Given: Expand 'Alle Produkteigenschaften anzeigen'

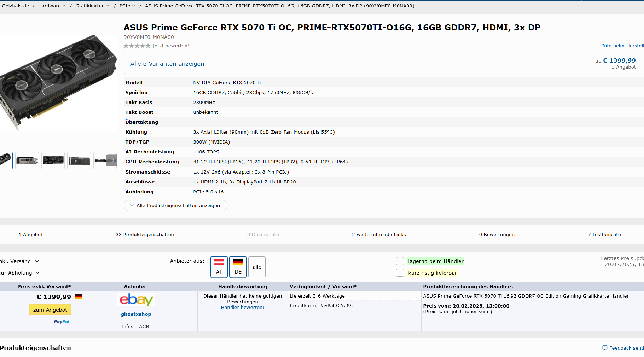Looking at the screenshot, I should click(175, 205).
